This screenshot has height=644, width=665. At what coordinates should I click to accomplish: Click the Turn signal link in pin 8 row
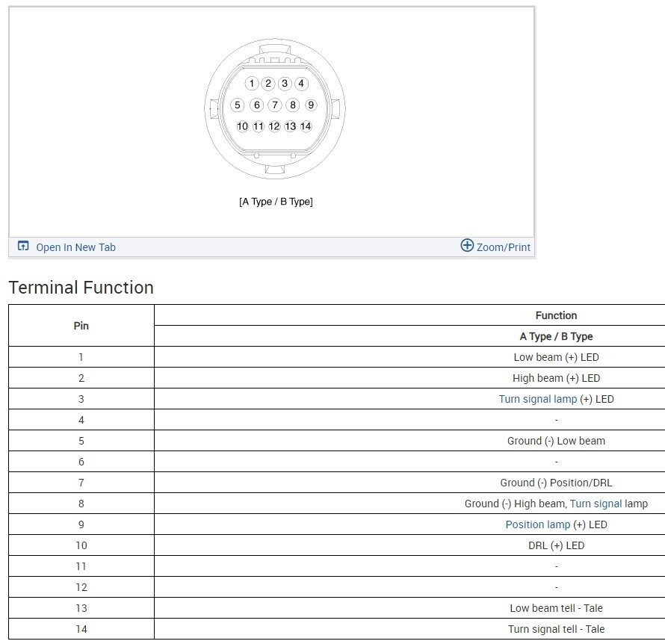(596, 504)
